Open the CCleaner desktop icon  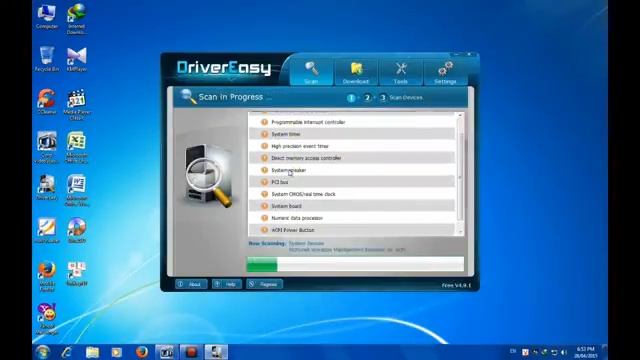click(x=47, y=102)
